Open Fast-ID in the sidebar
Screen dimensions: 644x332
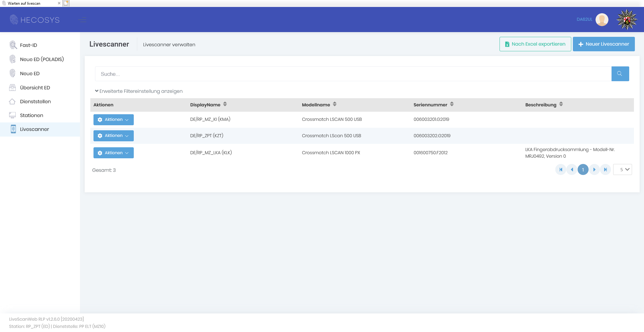click(x=28, y=45)
